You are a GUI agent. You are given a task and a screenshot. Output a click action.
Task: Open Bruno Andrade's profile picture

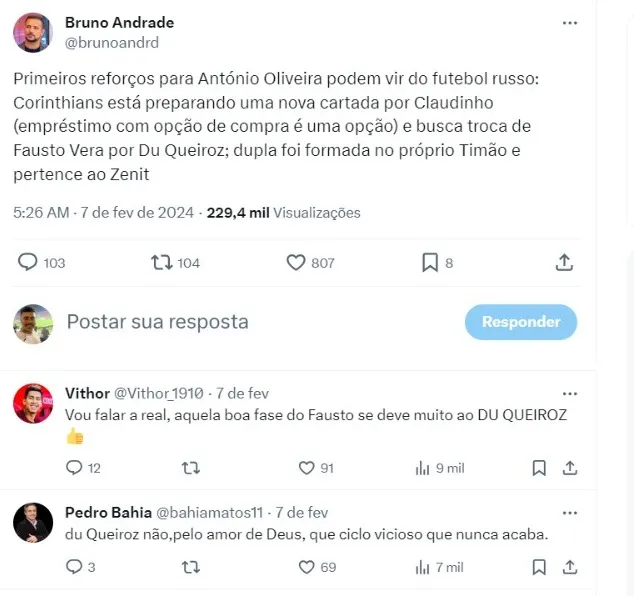pyautogui.click(x=33, y=32)
